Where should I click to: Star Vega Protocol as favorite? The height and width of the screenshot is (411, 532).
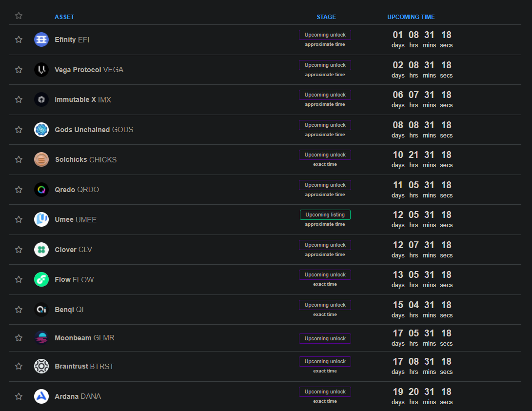[x=19, y=70]
